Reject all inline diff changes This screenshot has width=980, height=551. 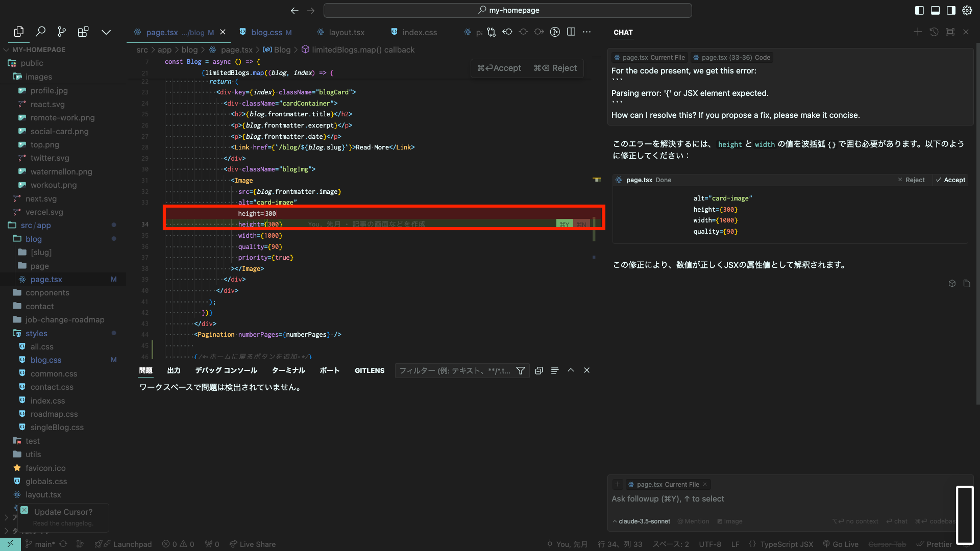555,68
